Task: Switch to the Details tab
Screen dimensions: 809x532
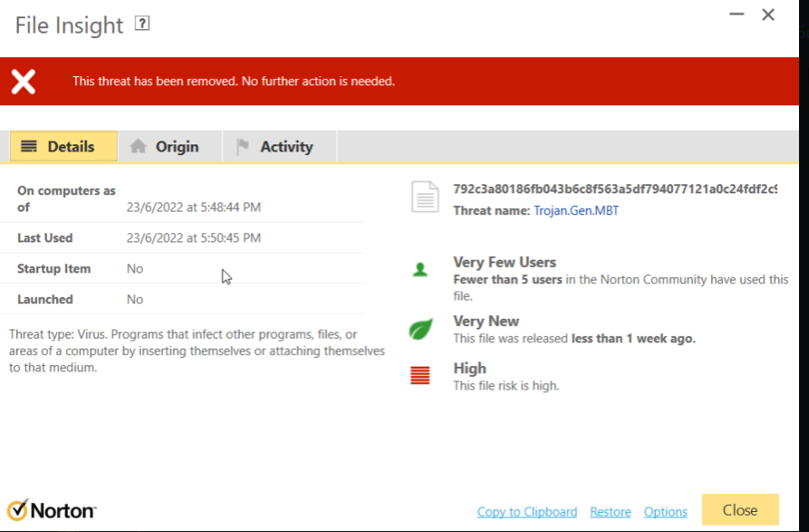Action: (x=64, y=146)
